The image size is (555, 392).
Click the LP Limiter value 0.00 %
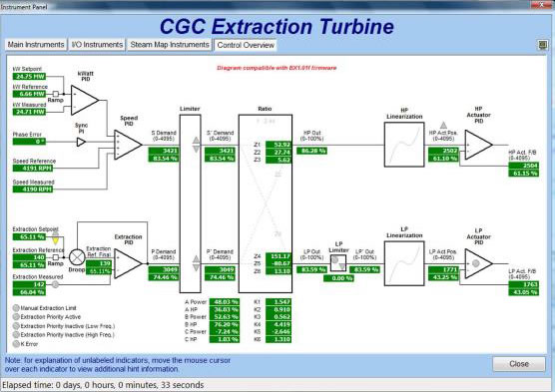[338, 278]
